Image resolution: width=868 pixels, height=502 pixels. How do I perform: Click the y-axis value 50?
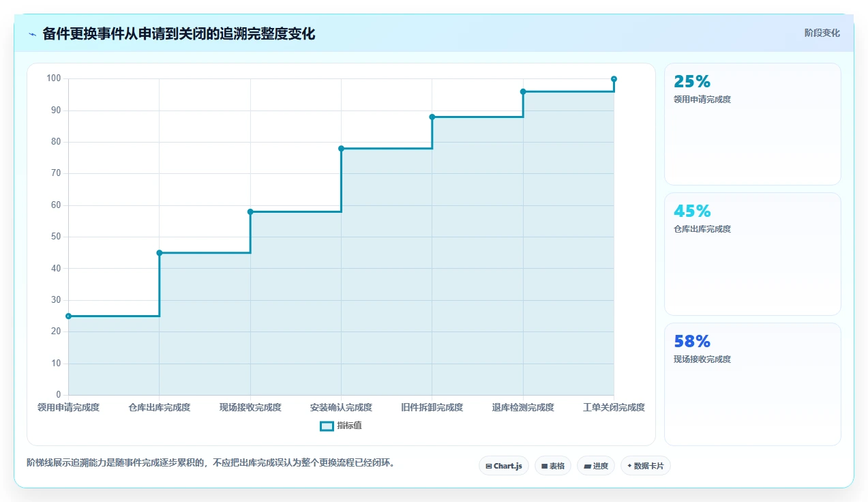pyautogui.click(x=56, y=237)
